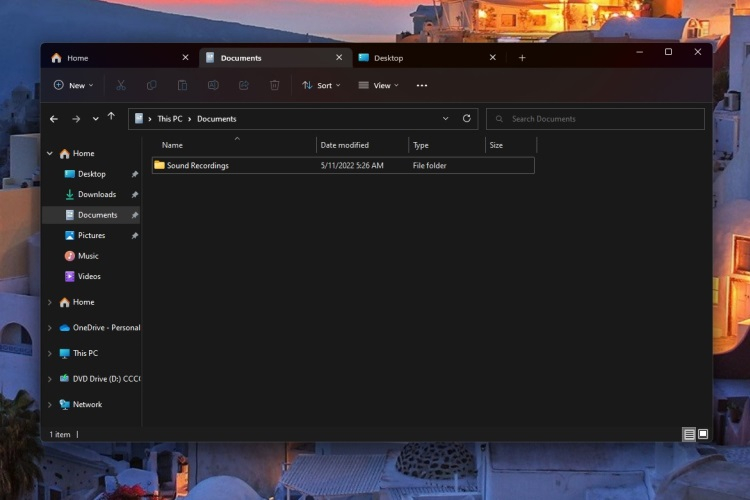Click the Copy icon in toolbar

coord(152,86)
